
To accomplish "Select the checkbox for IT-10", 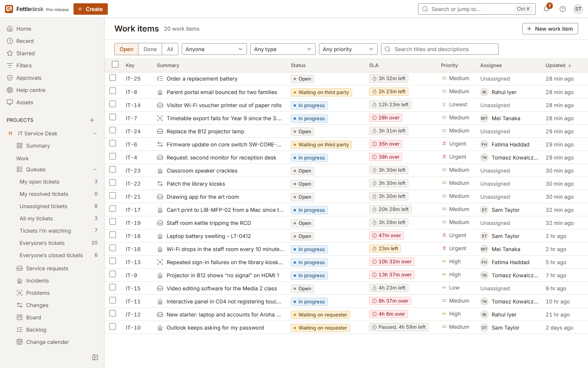I will [113, 326].
